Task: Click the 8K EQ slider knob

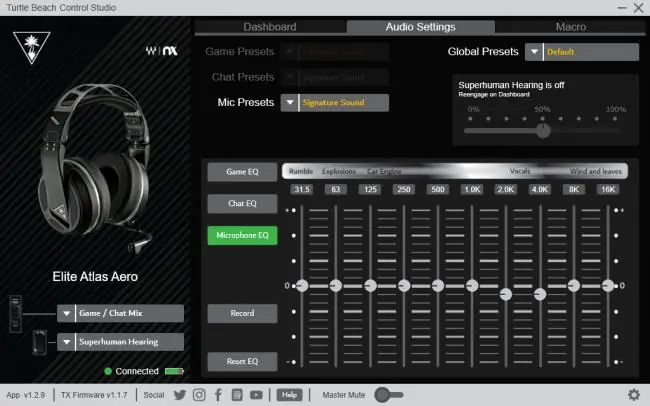Action: click(x=574, y=286)
